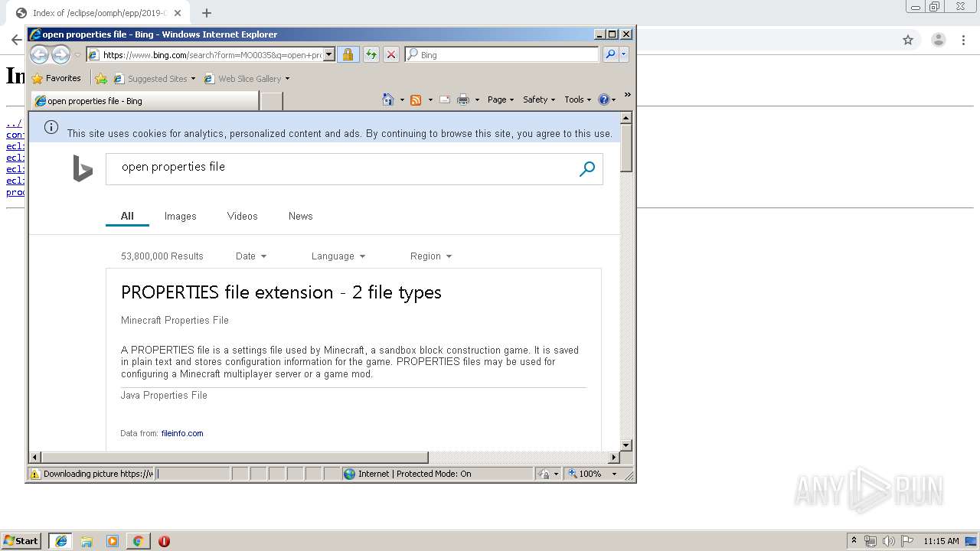The width and height of the screenshot is (980, 551).
Task: Expand the Home button dropdown arrow
Action: [x=402, y=99]
